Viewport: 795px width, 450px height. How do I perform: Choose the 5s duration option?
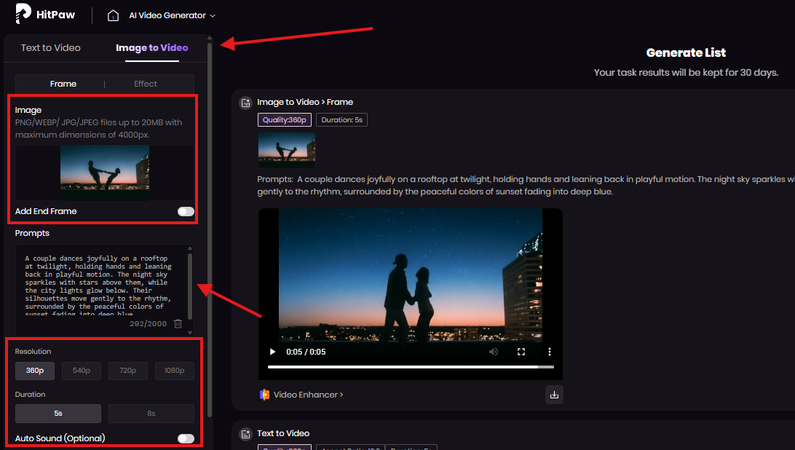click(x=58, y=414)
